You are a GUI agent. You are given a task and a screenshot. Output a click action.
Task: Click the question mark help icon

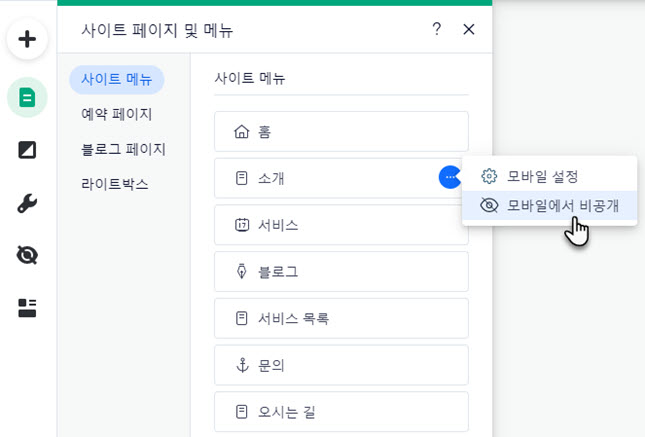[x=436, y=29]
